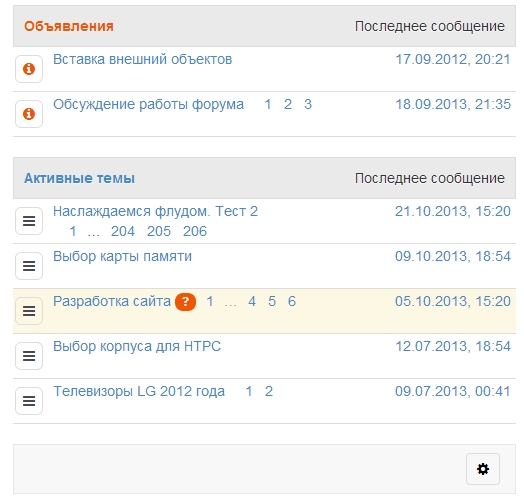The height and width of the screenshot is (498, 524).
Task: Go to page 1 of Телевизоры LG 2012 года
Action: 249,391
